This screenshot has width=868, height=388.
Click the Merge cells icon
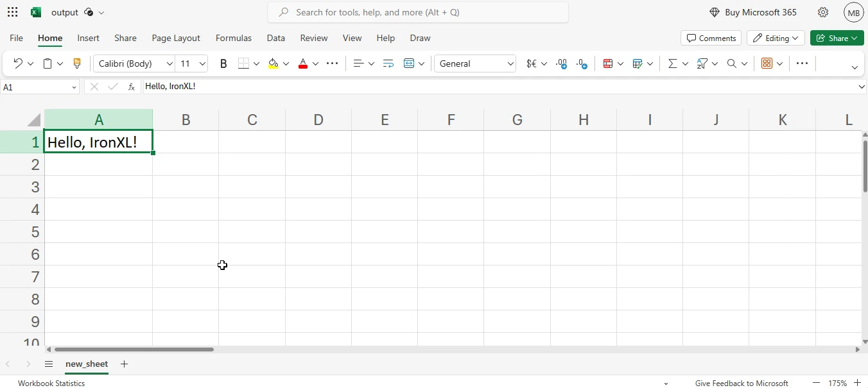409,63
